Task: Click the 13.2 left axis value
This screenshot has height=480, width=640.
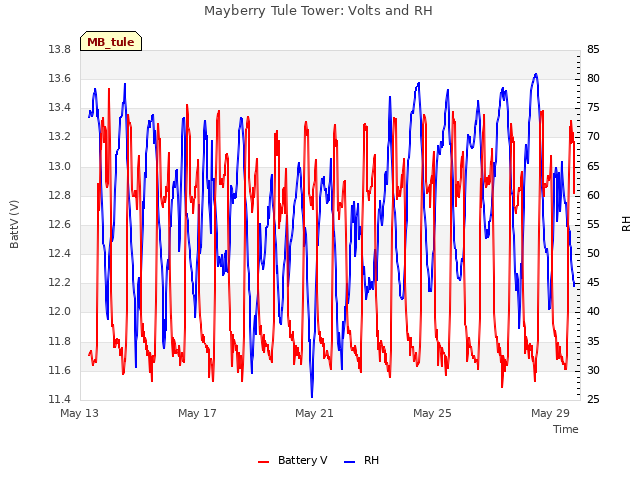Action: pyautogui.click(x=60, y=137)
